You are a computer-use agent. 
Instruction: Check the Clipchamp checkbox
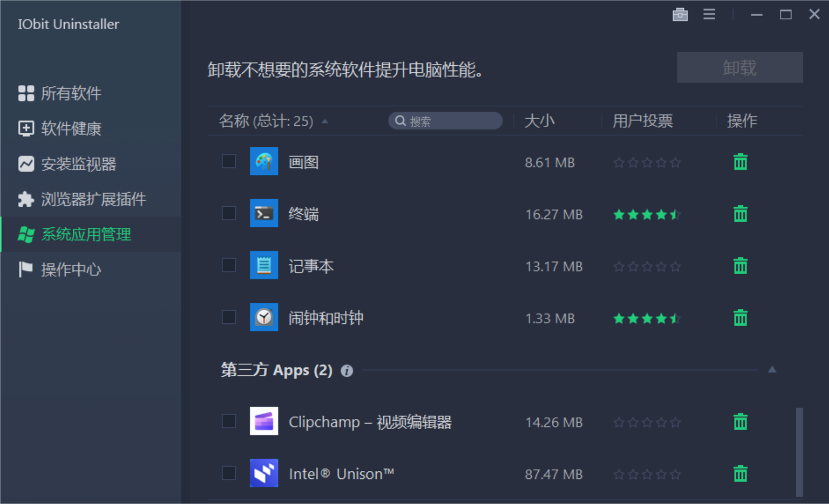229,421
